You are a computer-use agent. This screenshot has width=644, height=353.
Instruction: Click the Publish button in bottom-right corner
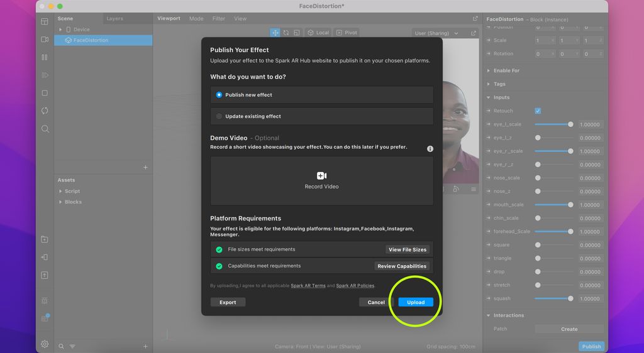point(591,347)
